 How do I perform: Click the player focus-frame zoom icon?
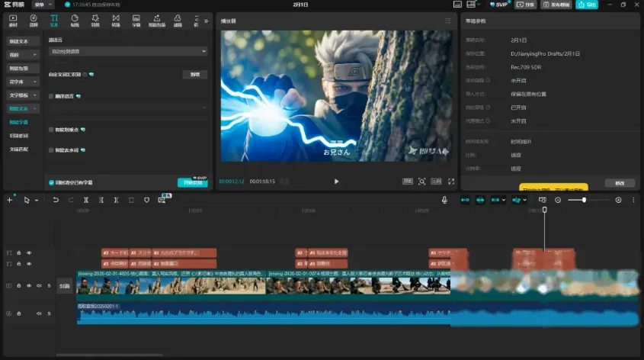pos(421,182)
